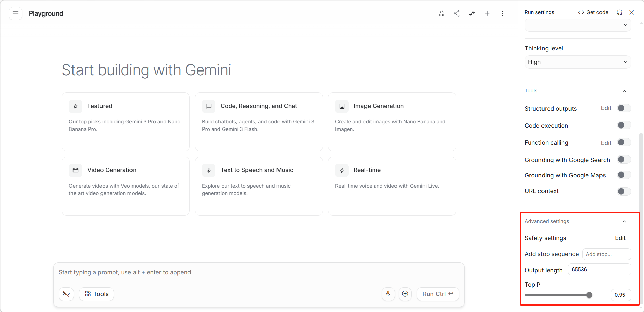Start a new chat with plus icon
Image resolution: width=644 pixels, height=312 pixels.
click(487, 13)
